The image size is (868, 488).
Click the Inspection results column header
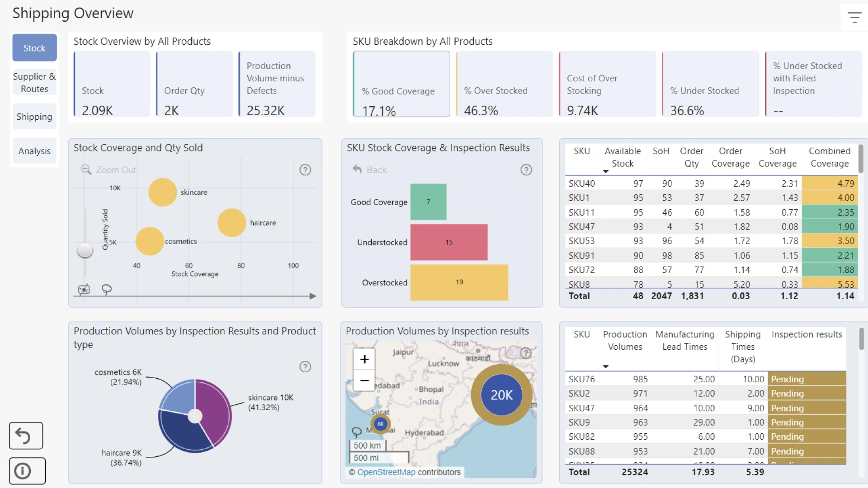[807, 334]
